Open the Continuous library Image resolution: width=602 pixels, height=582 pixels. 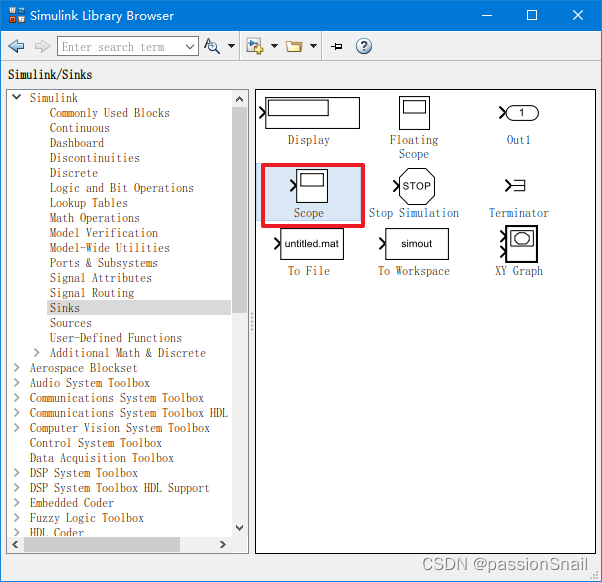point(79,128)
